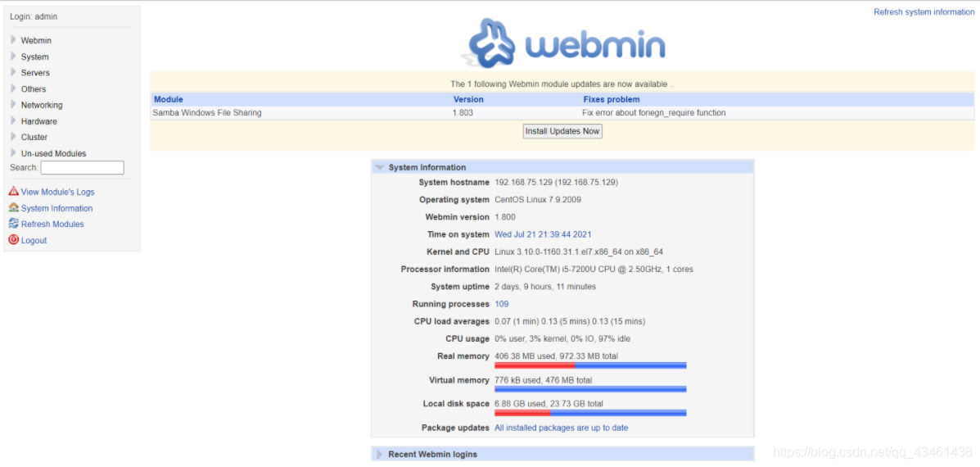Click the Module column header
This screenshot has height=467, width=980.
pyautogui.click(x=168, y=99)
